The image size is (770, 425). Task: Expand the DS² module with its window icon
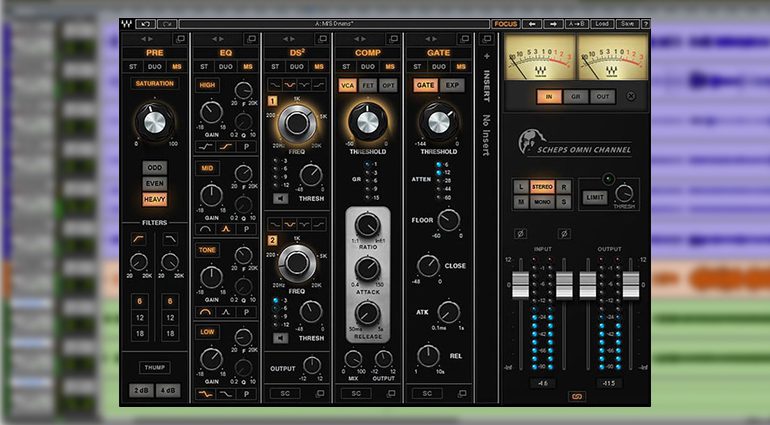tap(323, 39)
